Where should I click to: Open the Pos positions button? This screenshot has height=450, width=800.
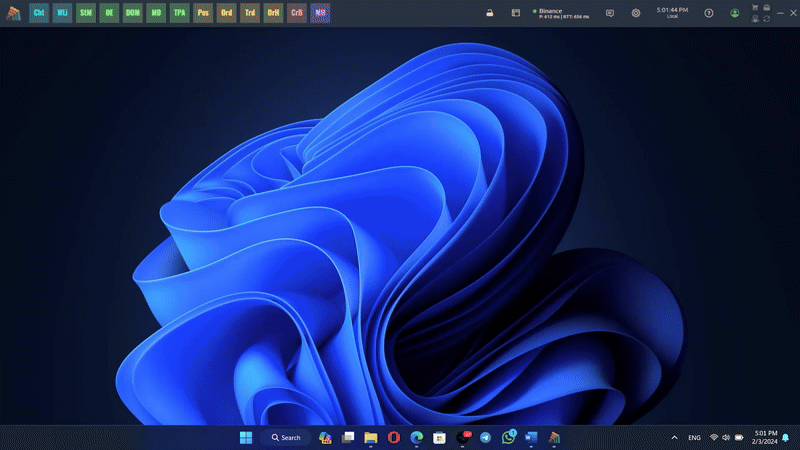coord(203,13)
